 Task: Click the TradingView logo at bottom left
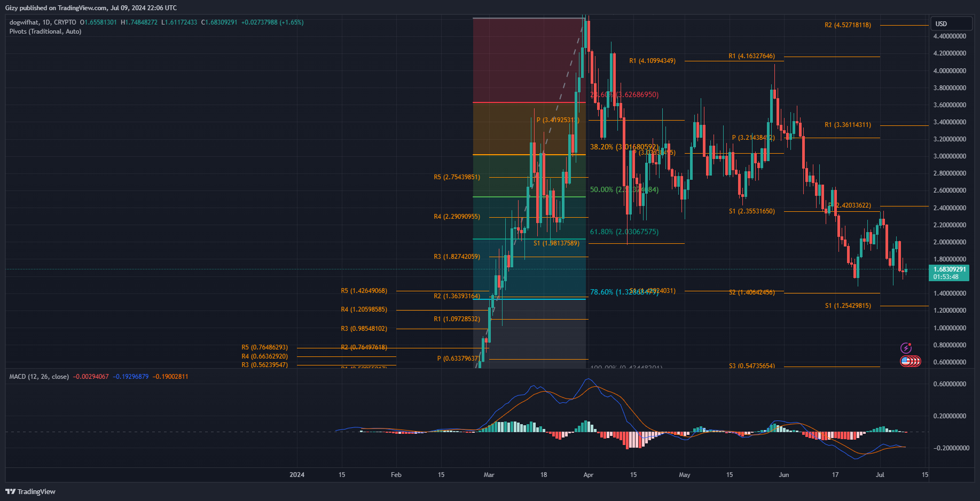point(30,491)
